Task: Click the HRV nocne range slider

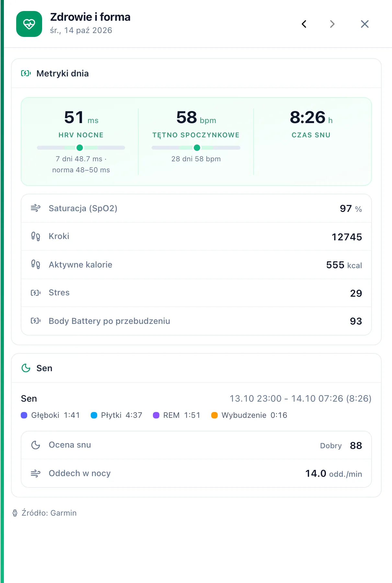Action: [x=81, y=148]
